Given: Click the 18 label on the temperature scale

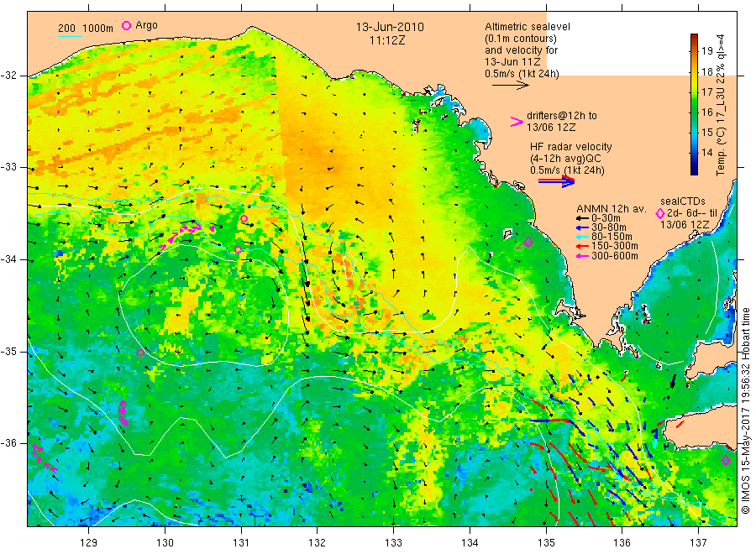Looking at the screenshot, I should click(x=706, y=72).
